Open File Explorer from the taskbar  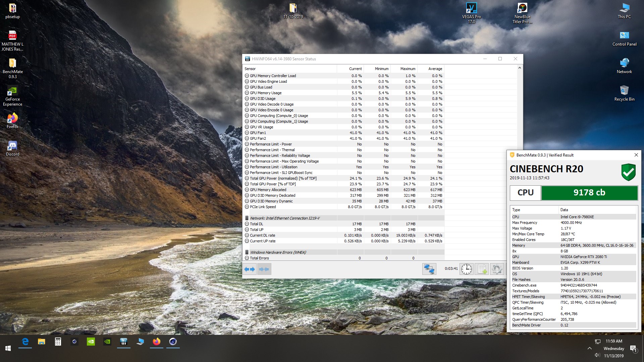(x=42, y=342)
